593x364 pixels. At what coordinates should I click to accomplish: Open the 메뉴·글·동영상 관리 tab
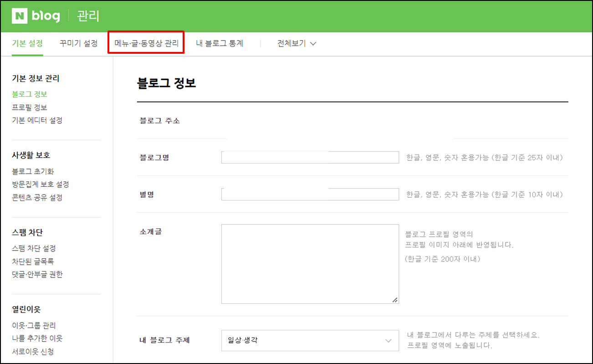(x=146, y=43)
